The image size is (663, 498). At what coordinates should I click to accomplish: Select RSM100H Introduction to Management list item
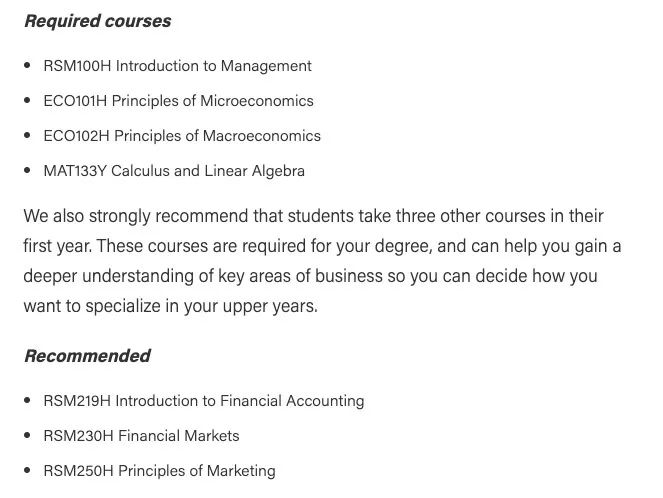[x=178, y=66]
